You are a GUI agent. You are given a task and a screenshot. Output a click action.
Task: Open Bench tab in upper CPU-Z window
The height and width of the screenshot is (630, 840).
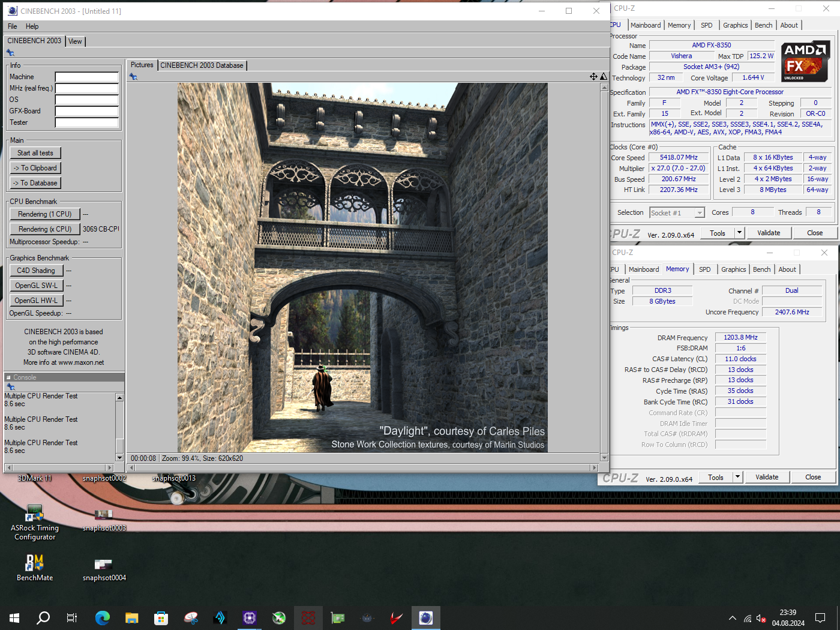[x=764, y=25]
